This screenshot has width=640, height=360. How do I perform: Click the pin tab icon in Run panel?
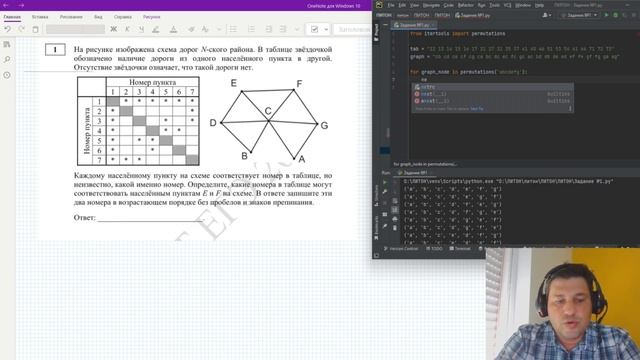coord(384,226)
